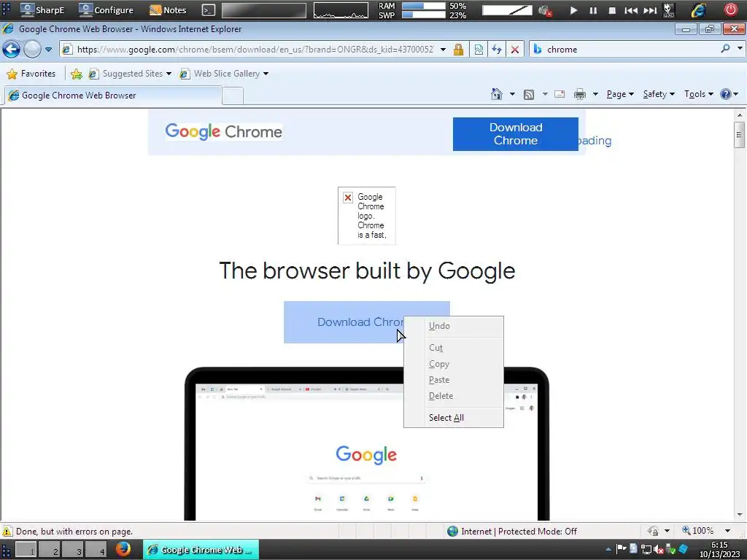Click 'Internet | Protected Mode: Off' status text
Screen dimensions: 747x560
519,532
